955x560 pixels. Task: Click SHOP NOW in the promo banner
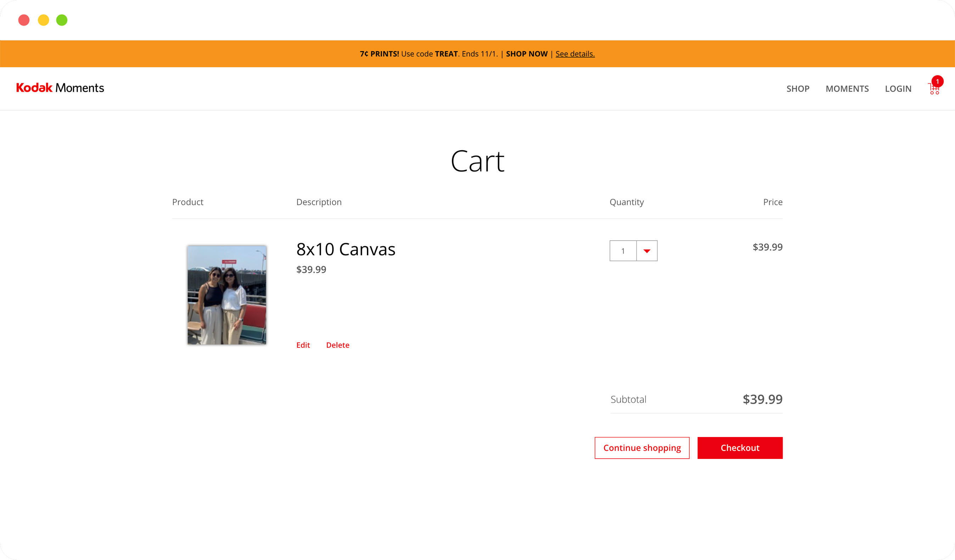pos(526,54)
